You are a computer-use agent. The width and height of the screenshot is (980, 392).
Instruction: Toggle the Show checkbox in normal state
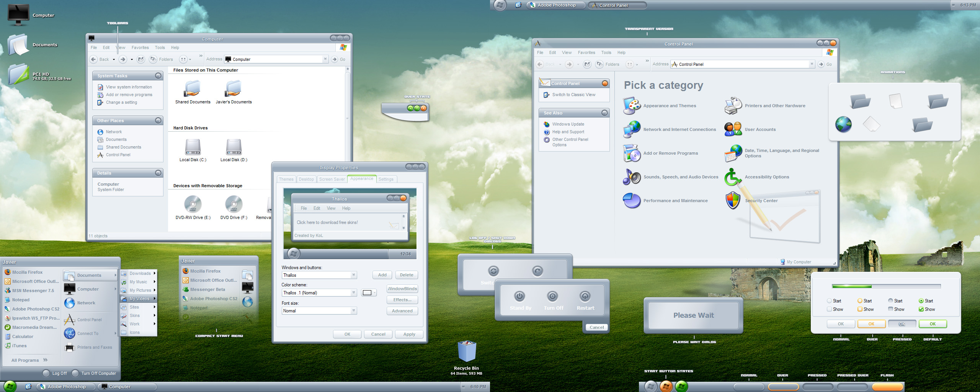829,309
